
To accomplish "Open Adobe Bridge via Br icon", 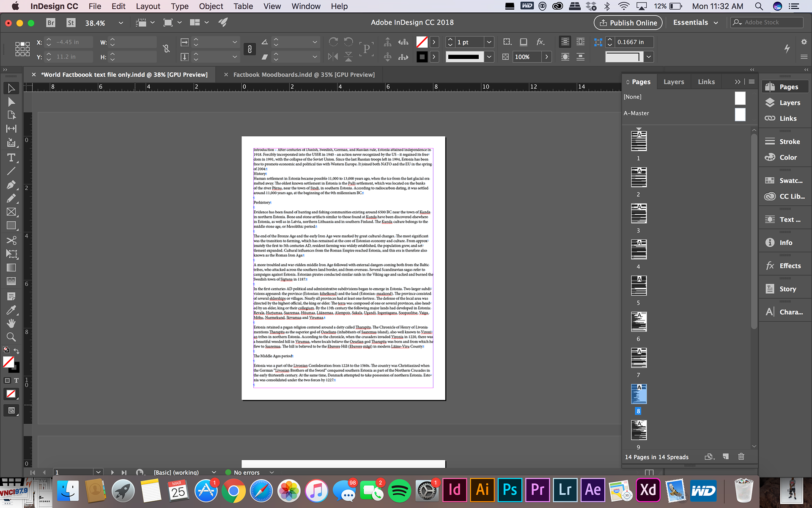I will coord(51,23).
